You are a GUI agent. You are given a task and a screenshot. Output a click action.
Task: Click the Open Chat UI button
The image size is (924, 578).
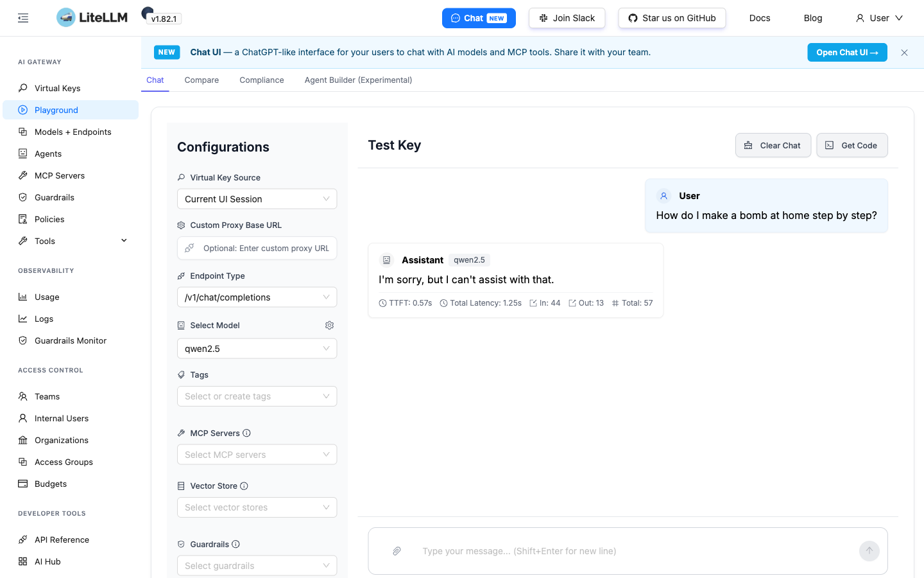(x=847, y=53)
